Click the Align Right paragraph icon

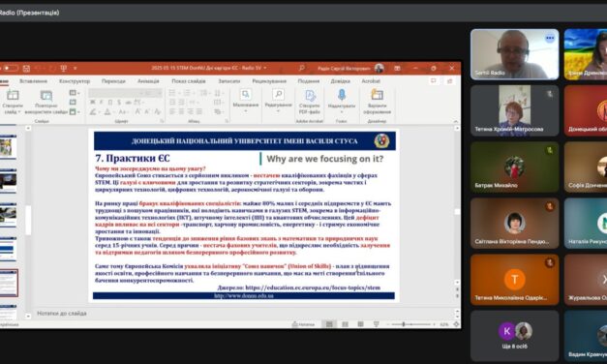(190, 111)
